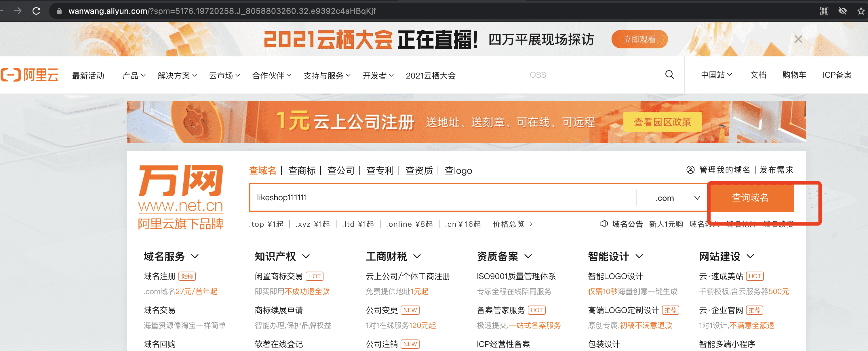Click the magnifier search icon
Image resolution: width=868 pixels, height=351 pixels.
[669, 75]
